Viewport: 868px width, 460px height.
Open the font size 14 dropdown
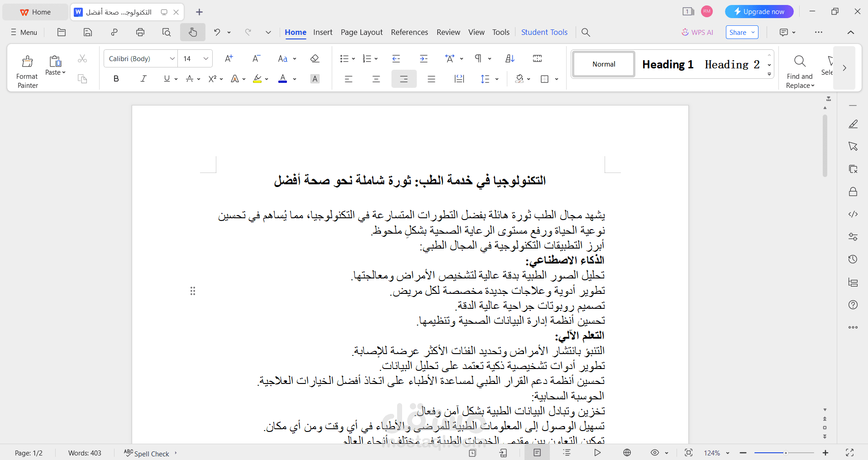(x=206, y=58)
